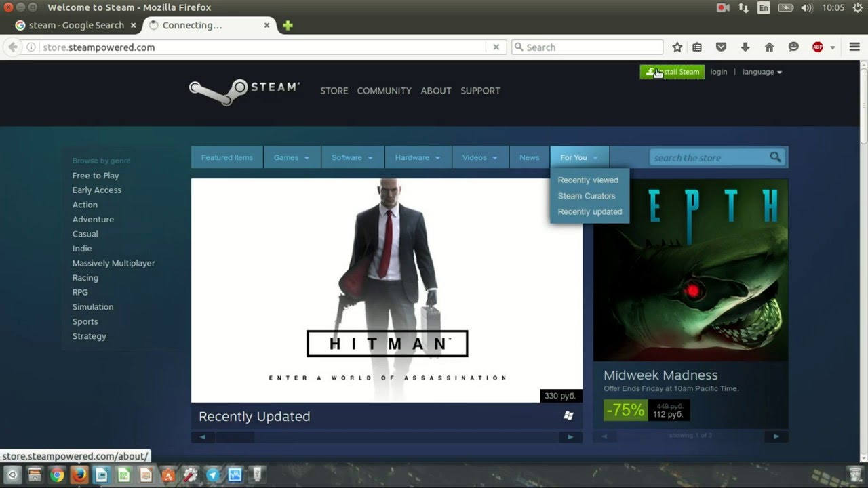Open the COMMUNITY menu in the Steam header
Image resolution: width=868 pixels, height=488 pixels.
(384, 91)
